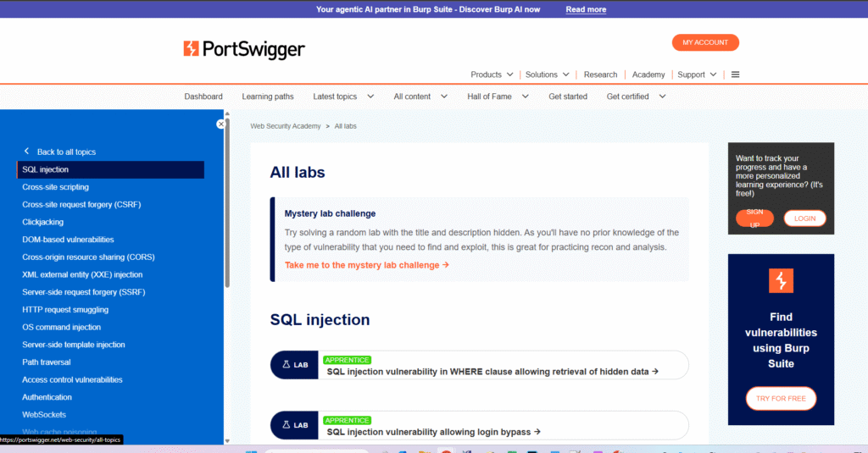
Task: Open the Hall of Fame dropdown
Action: [x=498, y=97]
